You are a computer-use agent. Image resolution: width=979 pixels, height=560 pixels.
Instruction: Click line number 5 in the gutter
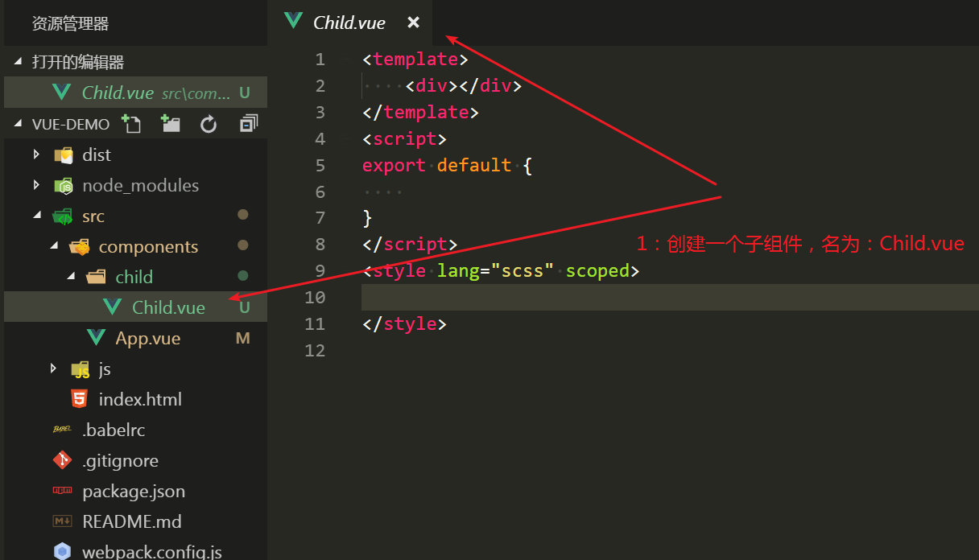[x=320, y=166]
